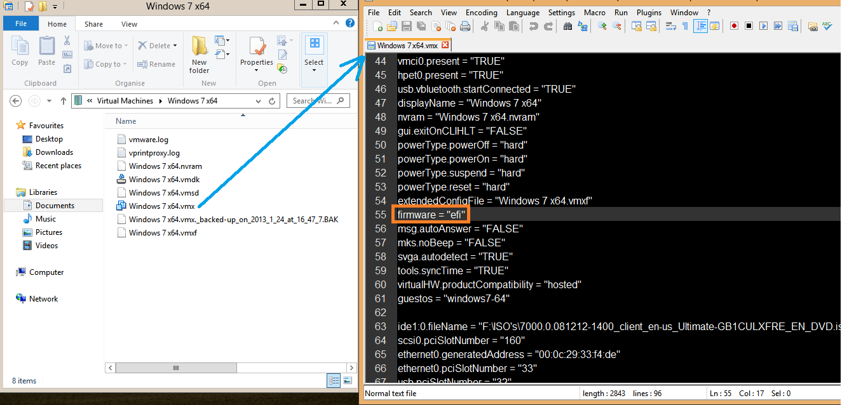Start macro recording with the red dot
Screen dimensions: 868x405
pyautogui.click(x=734, y=26)
